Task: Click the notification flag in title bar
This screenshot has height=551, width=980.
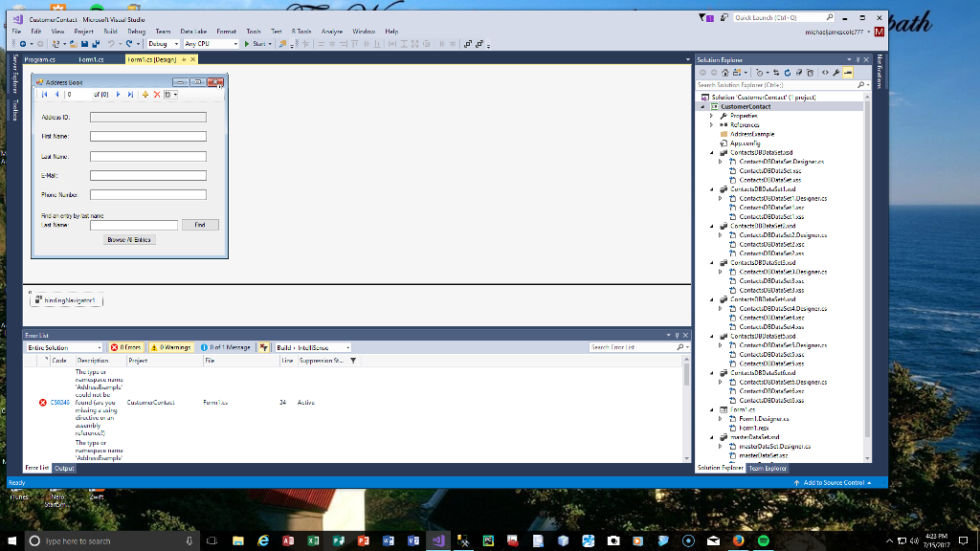Action: click(705, 17)
